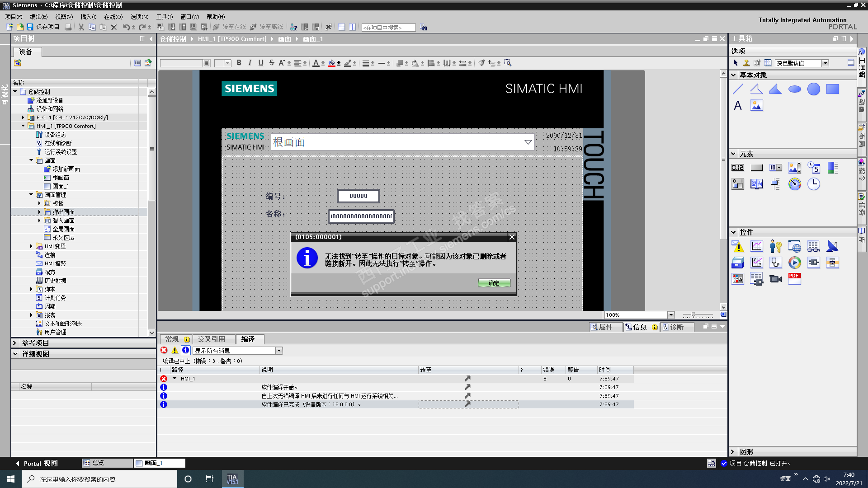
Task: Switch to Portal 视图
Action: point(37,463)
